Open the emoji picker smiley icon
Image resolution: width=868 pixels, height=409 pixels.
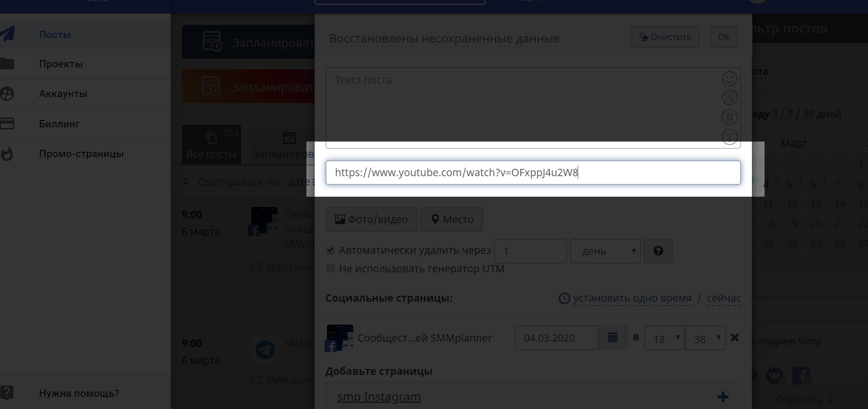(x=729, y=79)
